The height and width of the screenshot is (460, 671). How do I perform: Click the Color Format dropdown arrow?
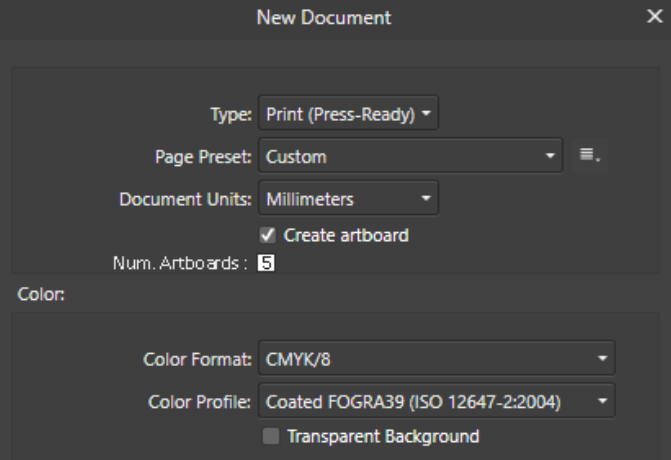[x=603, y=358]
